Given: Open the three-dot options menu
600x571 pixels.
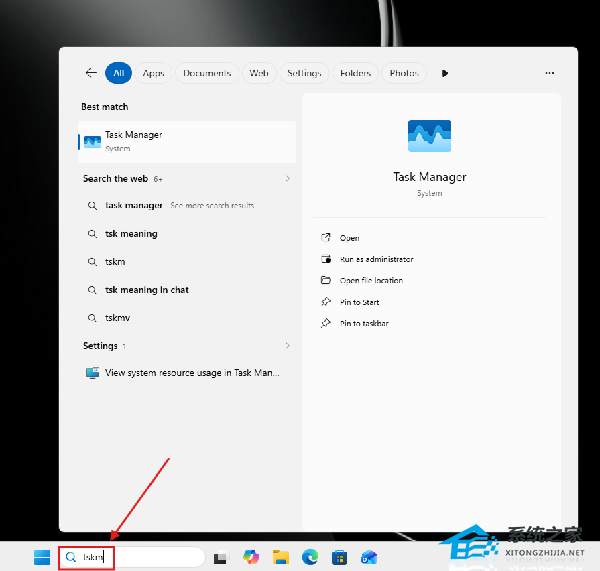Looking at the screenshot, I should [x=549, y=73].
